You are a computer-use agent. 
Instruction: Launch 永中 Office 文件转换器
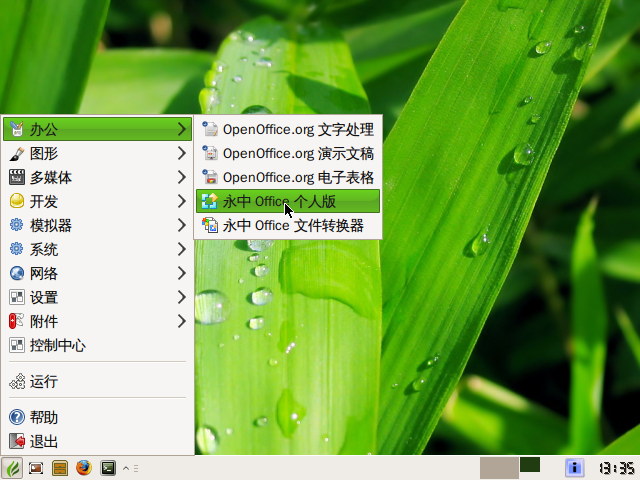[288, 225]
